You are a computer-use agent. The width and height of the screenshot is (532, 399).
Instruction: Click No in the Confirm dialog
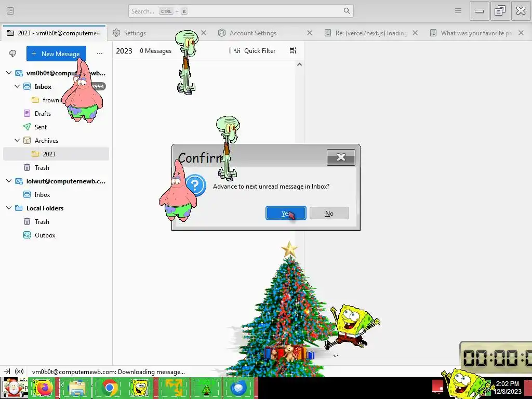(329, 213)
